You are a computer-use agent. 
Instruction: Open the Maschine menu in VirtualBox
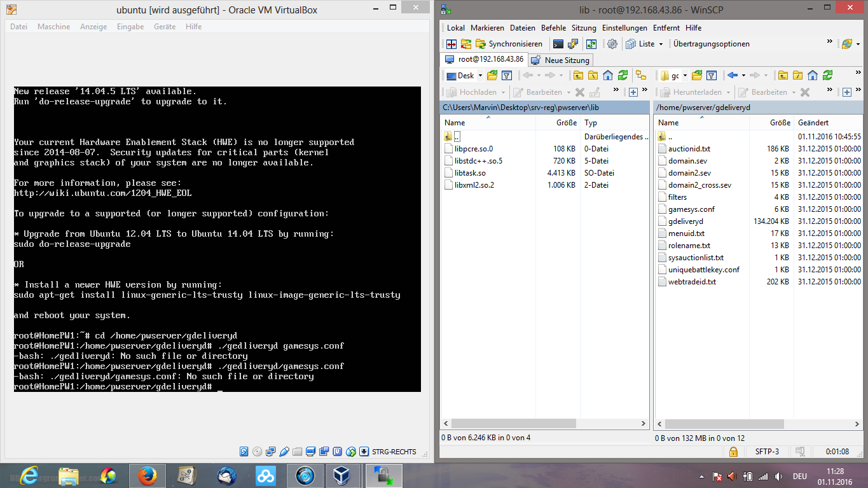coord(53,27)
